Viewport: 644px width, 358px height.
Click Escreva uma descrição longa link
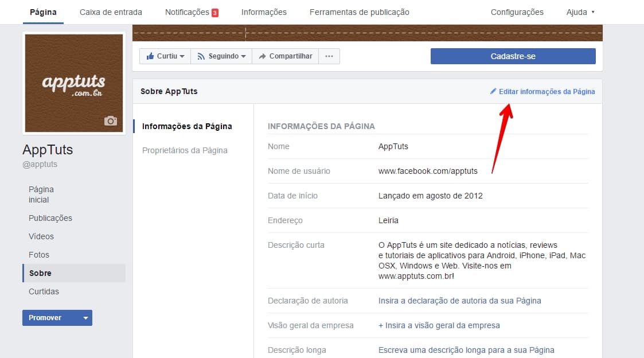[x=466, y=350]
